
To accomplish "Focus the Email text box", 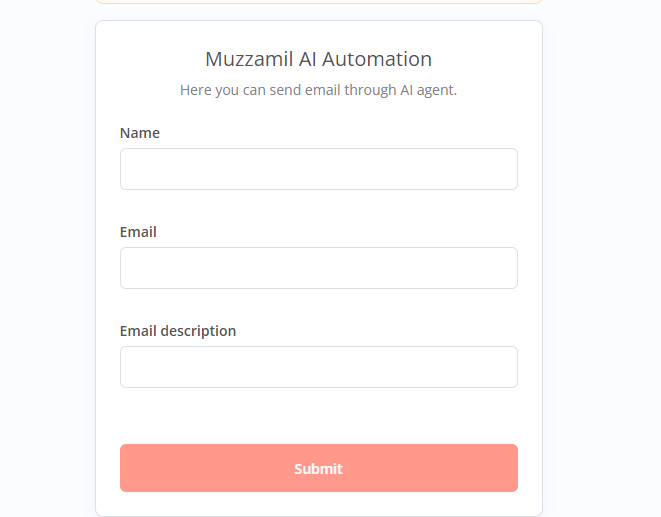I will pyautogui.click(x=318, y=268).
